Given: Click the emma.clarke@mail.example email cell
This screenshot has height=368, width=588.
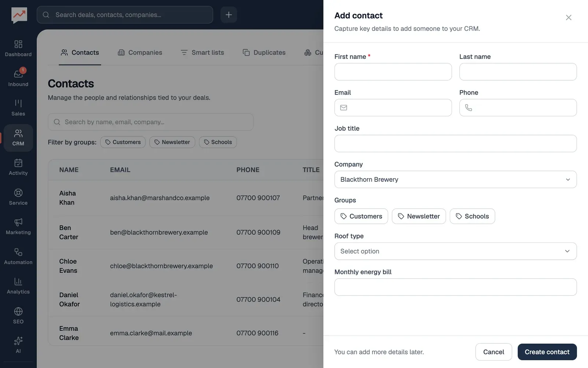Looking at the screenshot, I should click(151, 333).
